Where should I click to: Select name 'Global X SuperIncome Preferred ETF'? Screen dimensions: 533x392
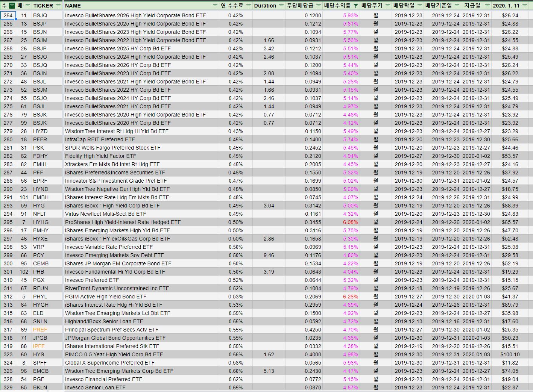coord(141,363)
